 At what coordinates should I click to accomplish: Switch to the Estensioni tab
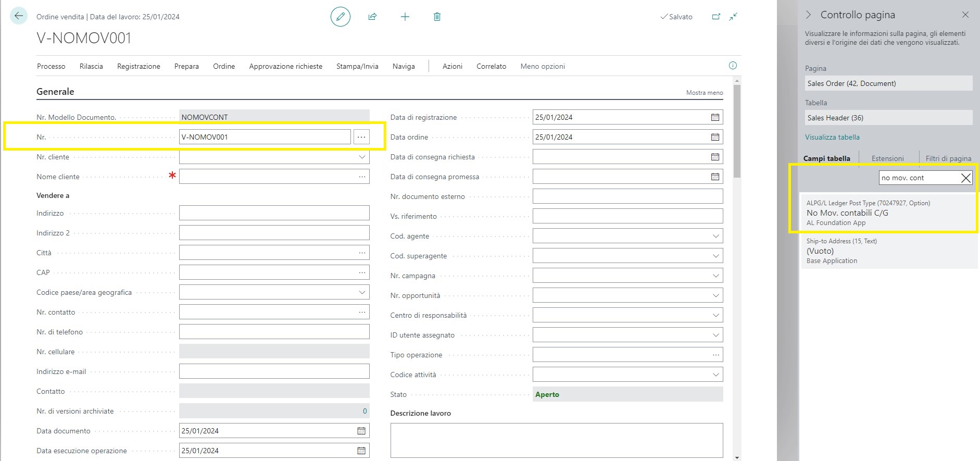tap(887, 158)
